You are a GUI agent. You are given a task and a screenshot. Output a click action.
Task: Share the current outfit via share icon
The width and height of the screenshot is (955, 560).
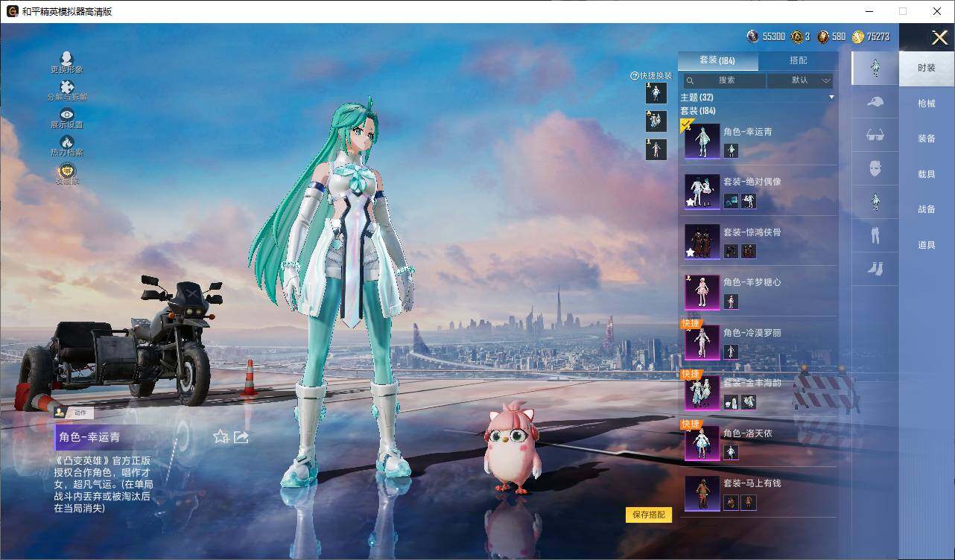[x=241, y=436]
